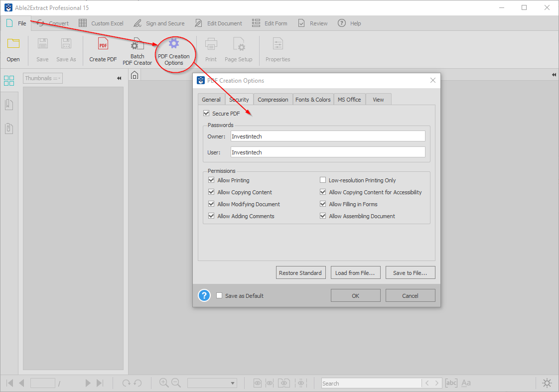Viewport: 559px width, 392px height.
Task: Toggle Allow Assembling Document checkbox
Action: pos(323,216)
